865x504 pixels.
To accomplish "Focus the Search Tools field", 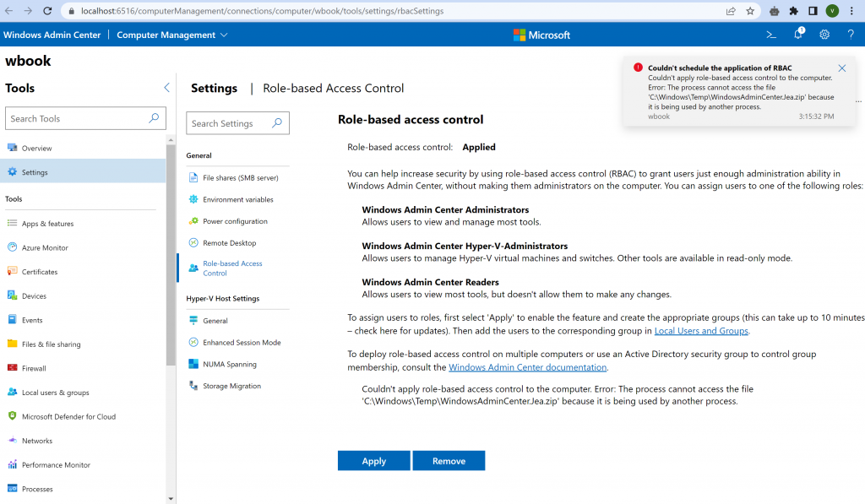I will [85, 118].
